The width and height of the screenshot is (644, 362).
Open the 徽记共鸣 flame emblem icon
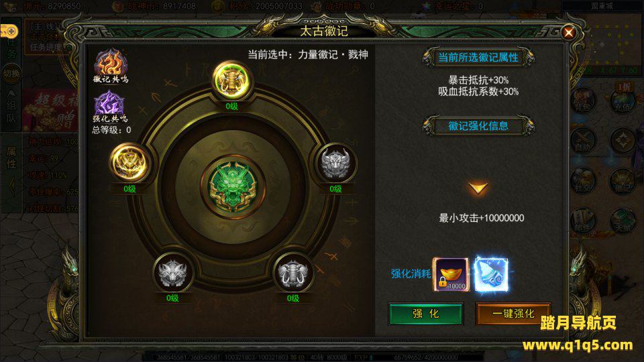point(111,66)
